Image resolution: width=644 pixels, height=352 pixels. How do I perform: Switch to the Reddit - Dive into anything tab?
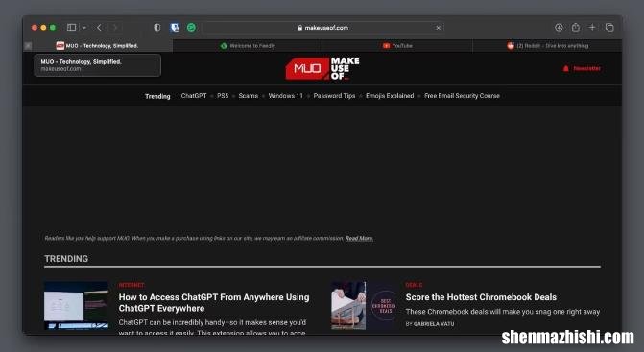(x=547, y=45)
